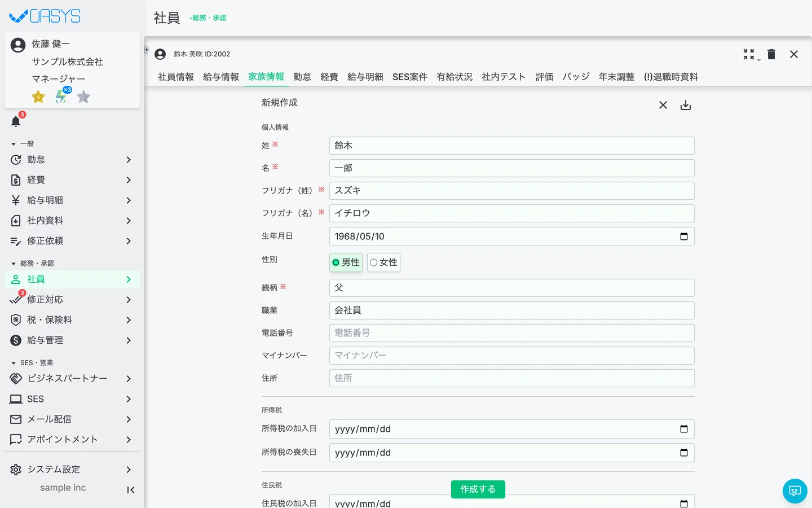This screenshot has height=508, width=812.
Task: Open ビジネスパートナー in the sidebar
Action: (x=72, y=379)
